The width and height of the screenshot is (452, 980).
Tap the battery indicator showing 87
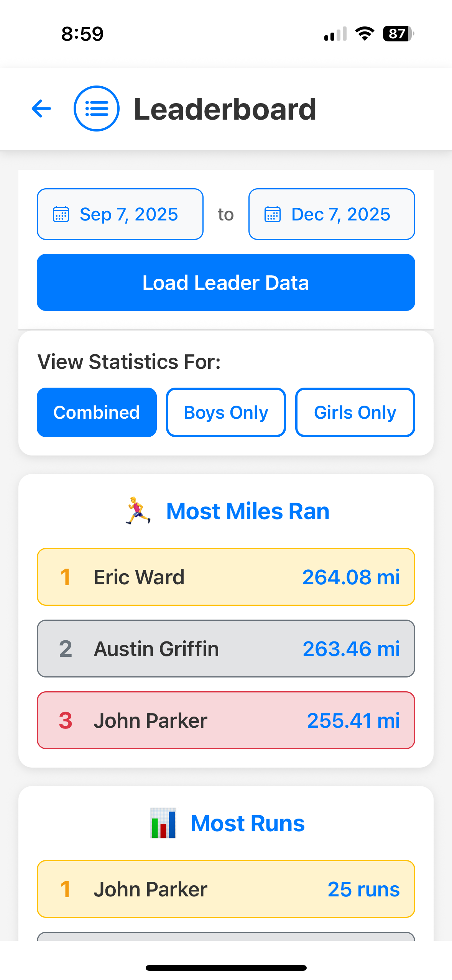(x=398, y=34)
